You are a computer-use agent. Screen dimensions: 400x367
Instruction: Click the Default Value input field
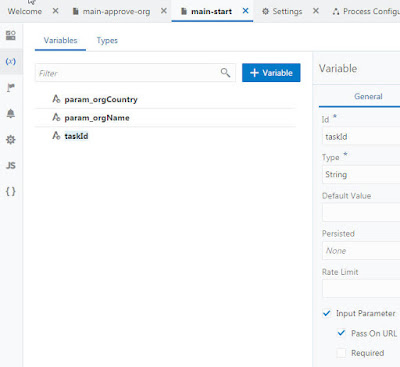[361, 213]
